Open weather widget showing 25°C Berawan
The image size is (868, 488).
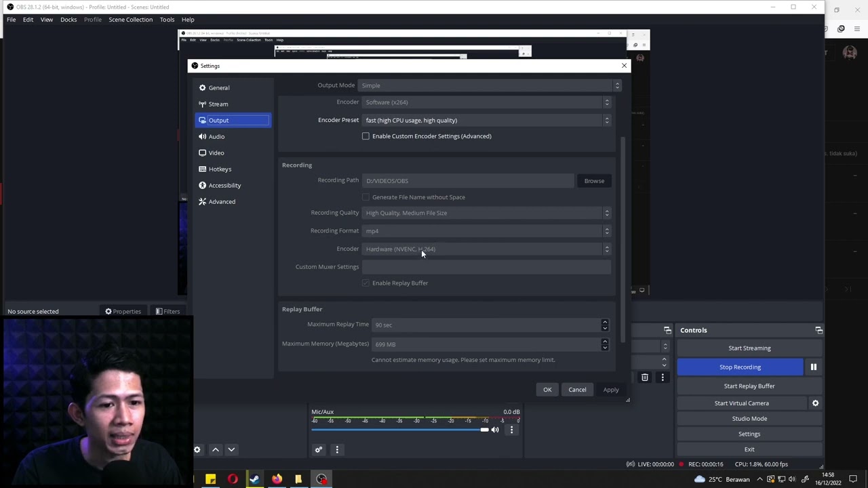coord(722,479)
